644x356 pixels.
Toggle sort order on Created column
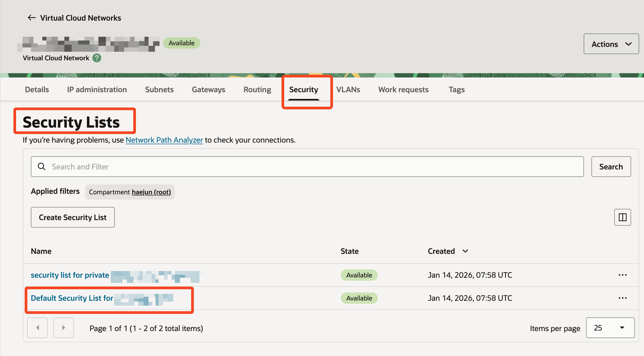tap(465, 251)
